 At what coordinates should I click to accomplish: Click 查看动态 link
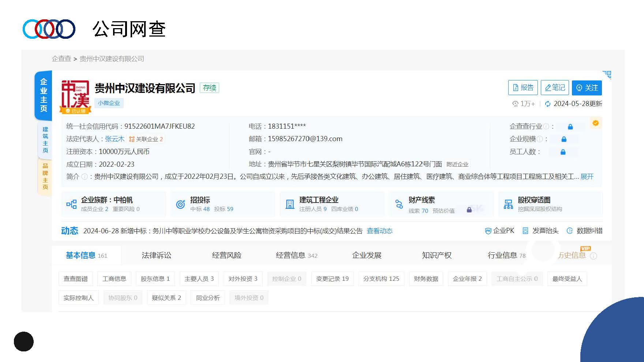pos(379,231)
